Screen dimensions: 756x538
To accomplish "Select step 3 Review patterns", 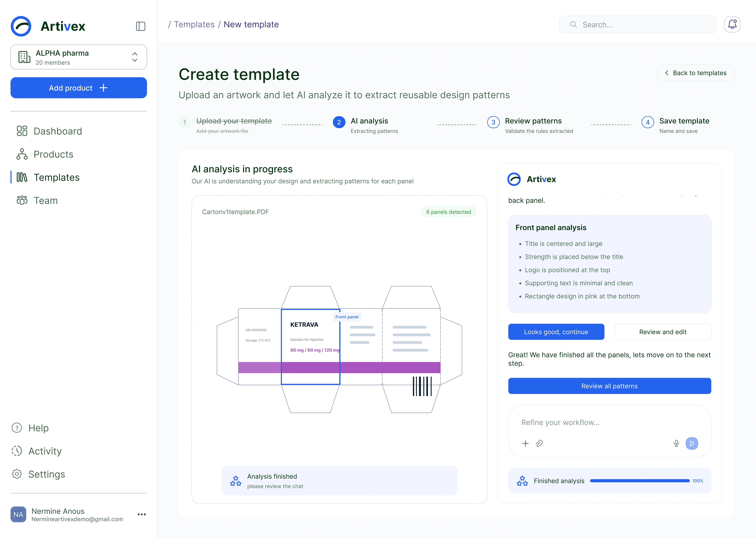I will pyautogui.click(x=530, y=125).
